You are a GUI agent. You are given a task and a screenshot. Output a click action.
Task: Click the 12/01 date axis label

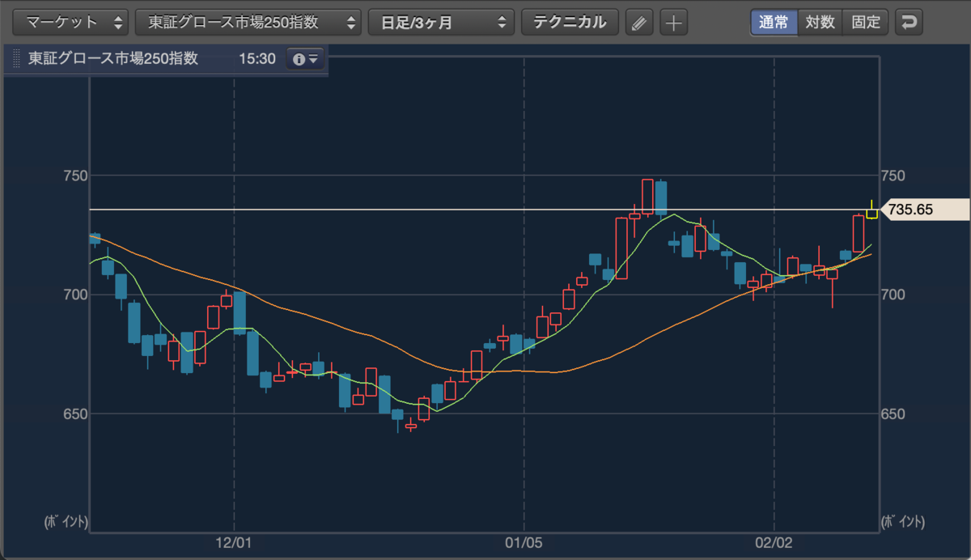233,544
